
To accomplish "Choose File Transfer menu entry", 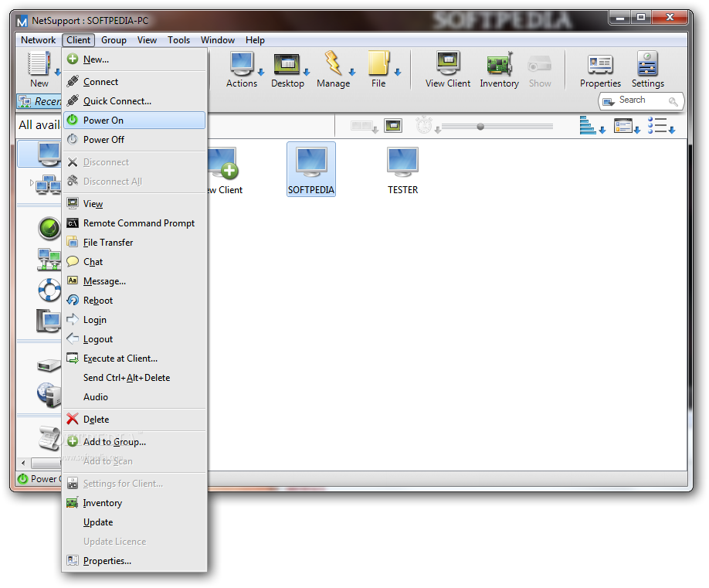I will [x=134, y=243].
